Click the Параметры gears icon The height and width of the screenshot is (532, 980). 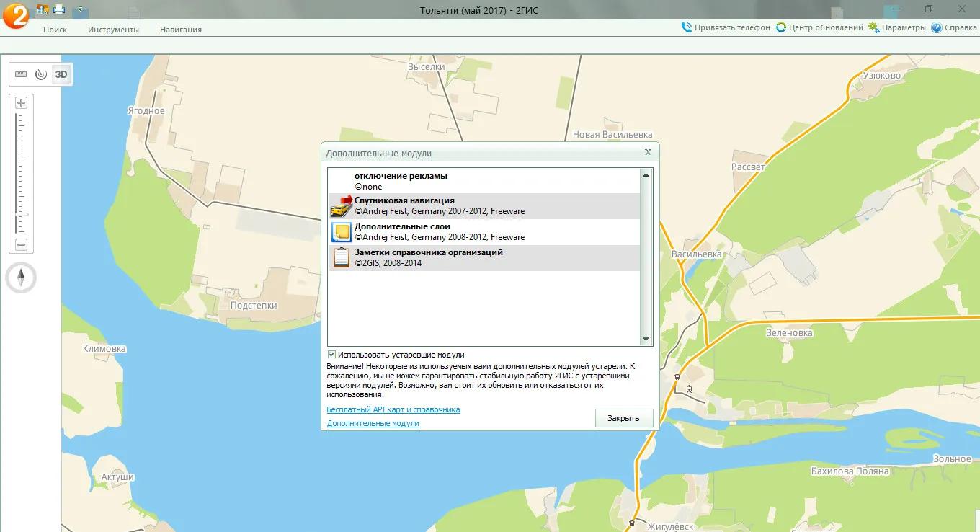coord(873,27)
